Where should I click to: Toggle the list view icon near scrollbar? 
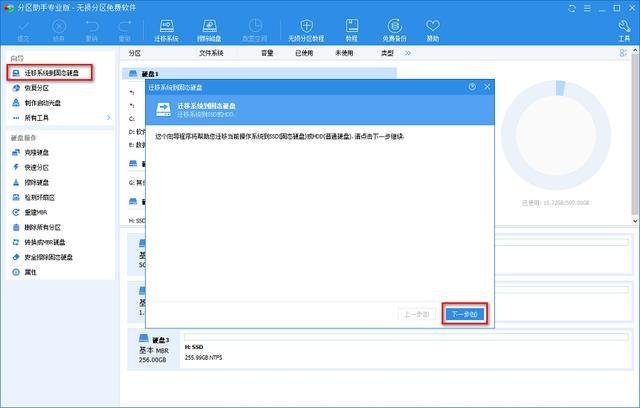(623, 53)
